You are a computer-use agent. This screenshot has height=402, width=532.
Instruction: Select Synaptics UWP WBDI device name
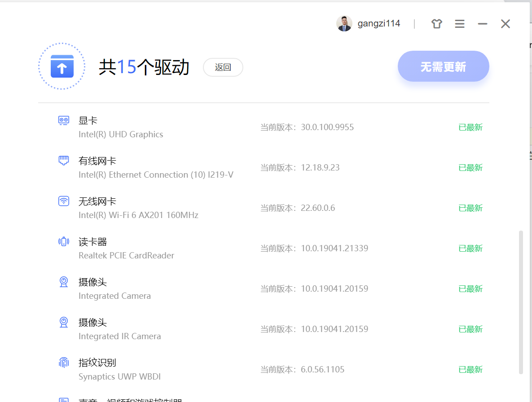[119, 376]
